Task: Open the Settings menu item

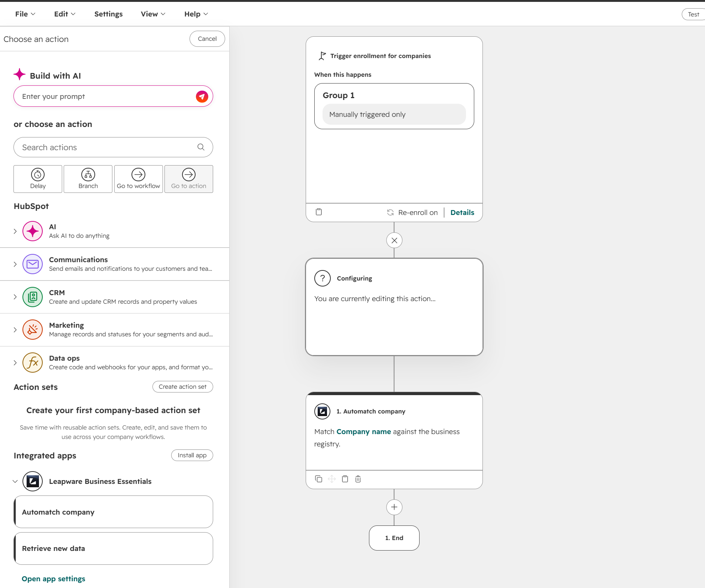Action: click(x=109, y=14)
